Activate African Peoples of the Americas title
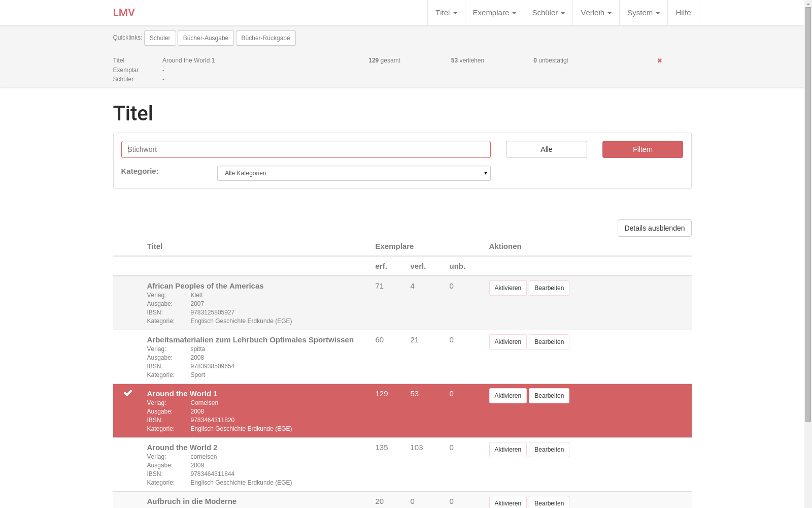This screenshot has height=508, width=812. coord(507,288)
